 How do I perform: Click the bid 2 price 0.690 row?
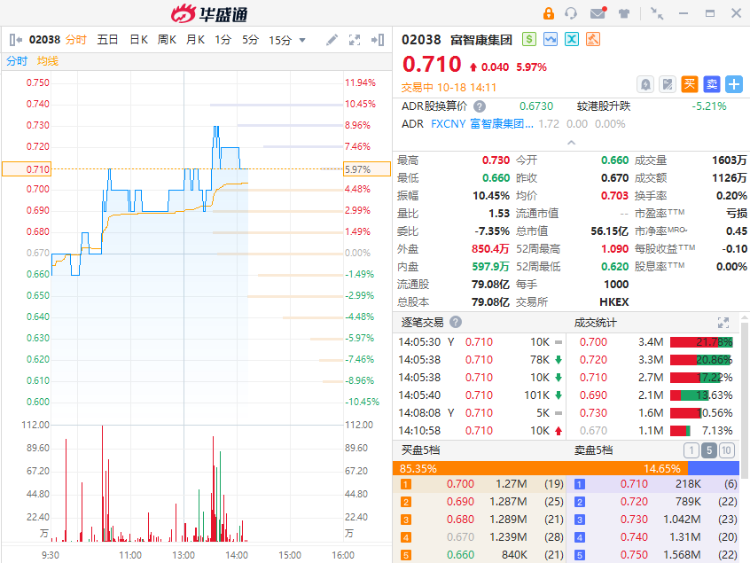pos(479,502)
